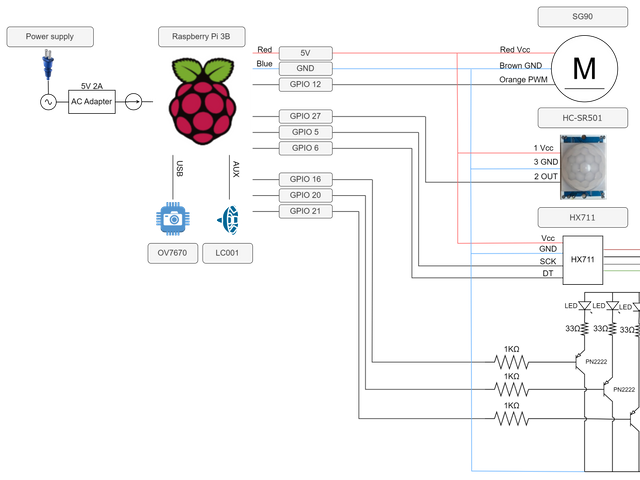This screenshot has height=480, width=640.
Task: Select the Raspberry Pi logo
Action: 203,102
